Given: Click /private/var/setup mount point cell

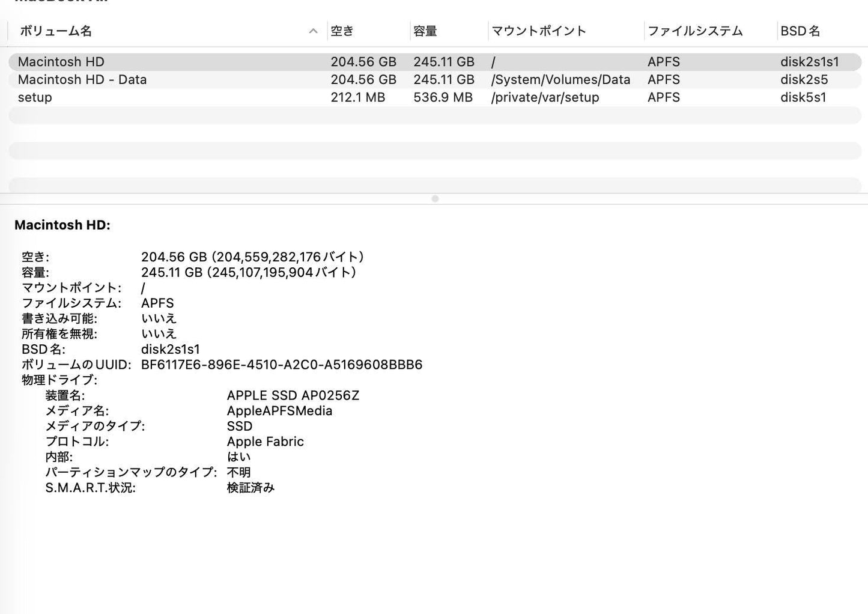Looking at the screenshot, I should [x=545, y=97].
